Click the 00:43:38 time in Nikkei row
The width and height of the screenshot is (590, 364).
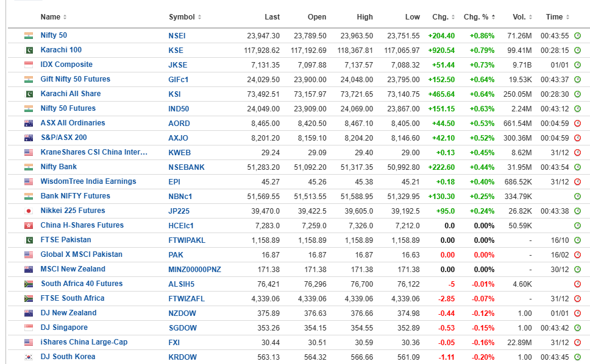click(x=555, y=211)
